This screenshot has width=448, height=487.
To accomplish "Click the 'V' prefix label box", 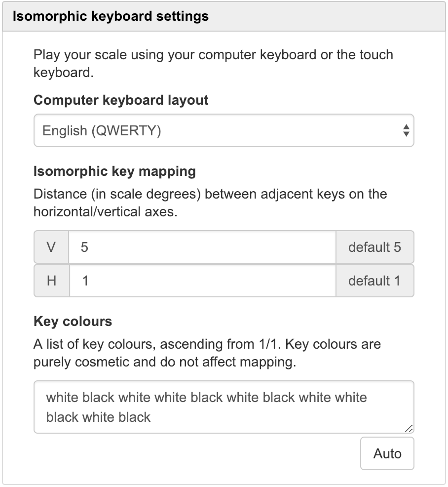I will (x=51, y=247).
